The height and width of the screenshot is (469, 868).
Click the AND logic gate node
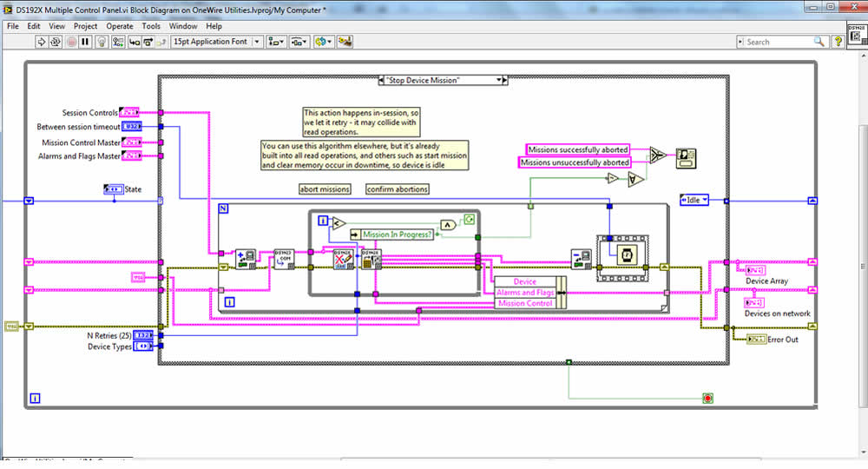click(448, 225)
